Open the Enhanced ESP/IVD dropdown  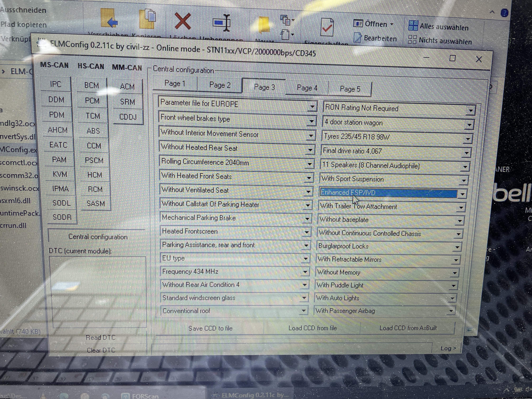pos(462,194)
